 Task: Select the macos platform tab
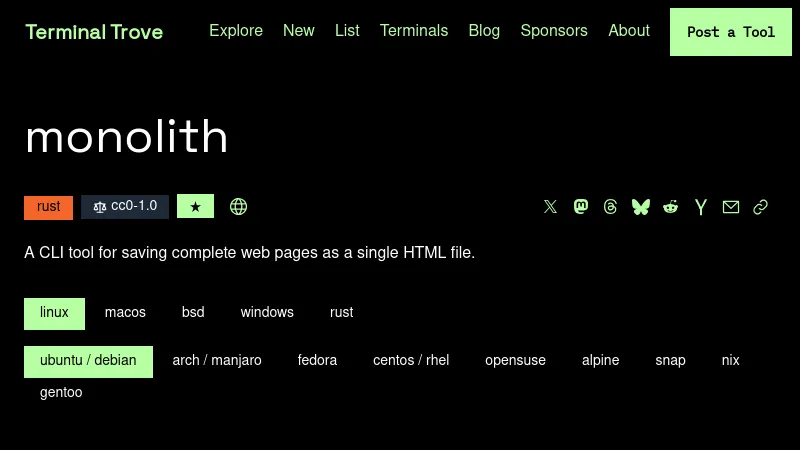tap(125, 313)
